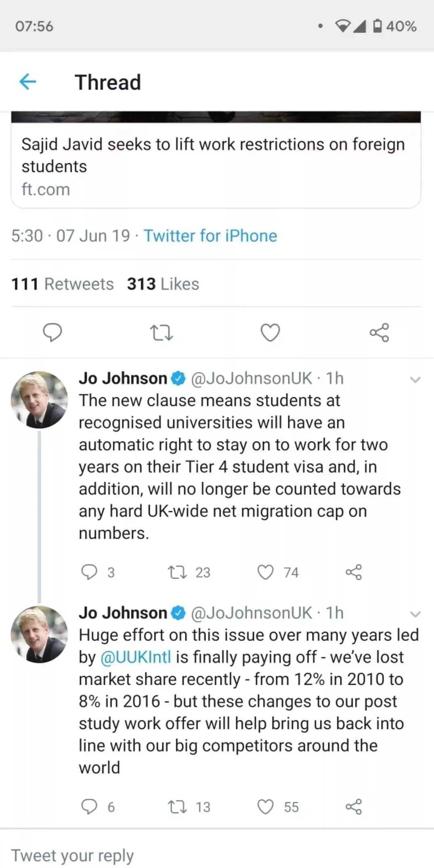This screenshot has width=434, height=868.
Task: Tap the Twitter for iPhone link
Action: pos(210,236)
